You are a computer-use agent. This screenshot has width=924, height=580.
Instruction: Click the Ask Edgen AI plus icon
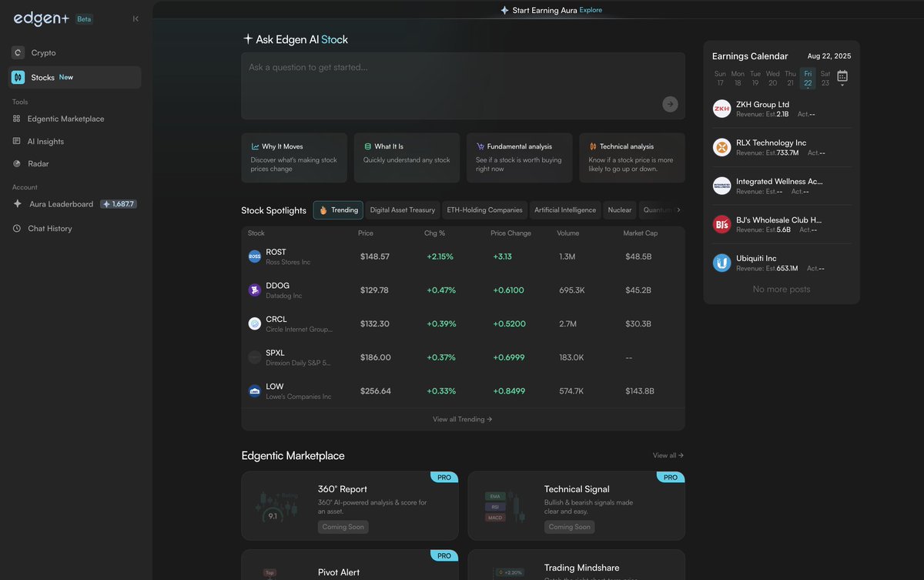247,39
